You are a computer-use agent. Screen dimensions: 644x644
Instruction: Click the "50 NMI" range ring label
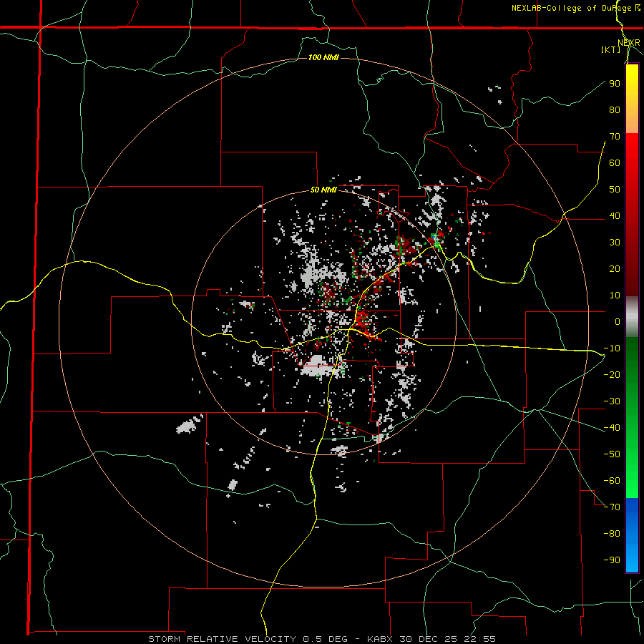[323, 190]
